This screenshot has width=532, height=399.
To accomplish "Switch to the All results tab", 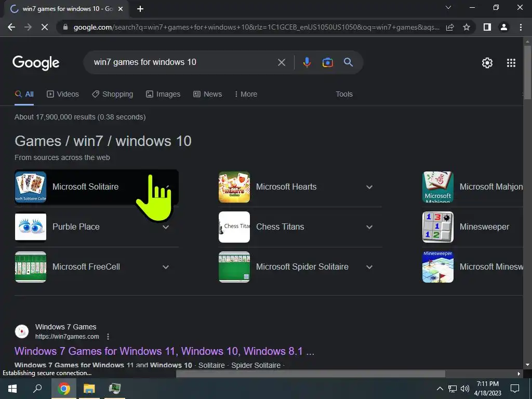I will coord(24,95).
